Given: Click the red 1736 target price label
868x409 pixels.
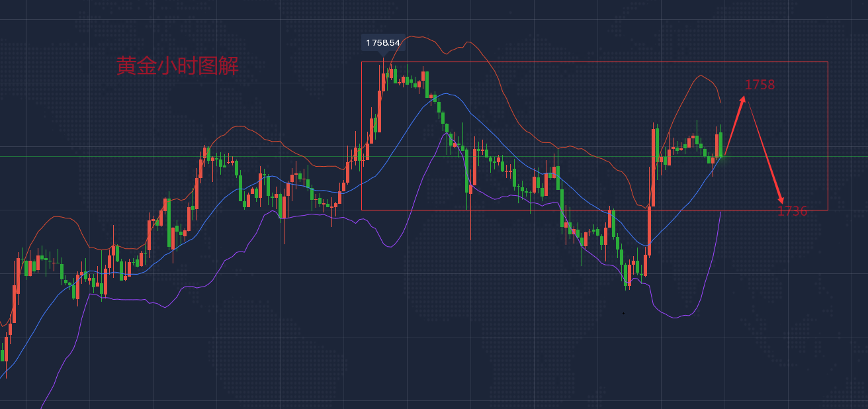Looking at the screenshot, I should (x=792, y=211).
